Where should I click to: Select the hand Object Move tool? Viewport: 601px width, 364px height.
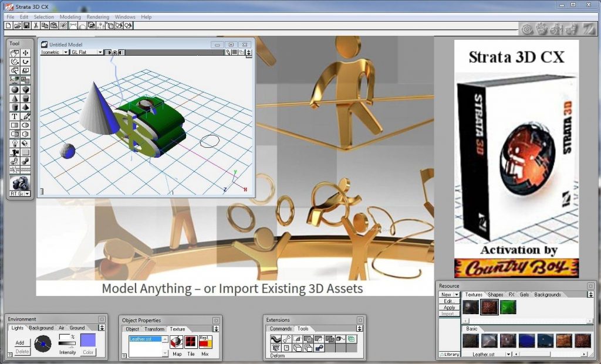coord(15,53)
